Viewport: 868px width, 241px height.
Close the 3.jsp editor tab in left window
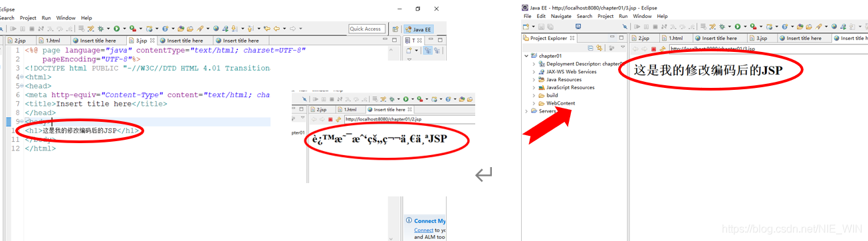click(152, 41)
